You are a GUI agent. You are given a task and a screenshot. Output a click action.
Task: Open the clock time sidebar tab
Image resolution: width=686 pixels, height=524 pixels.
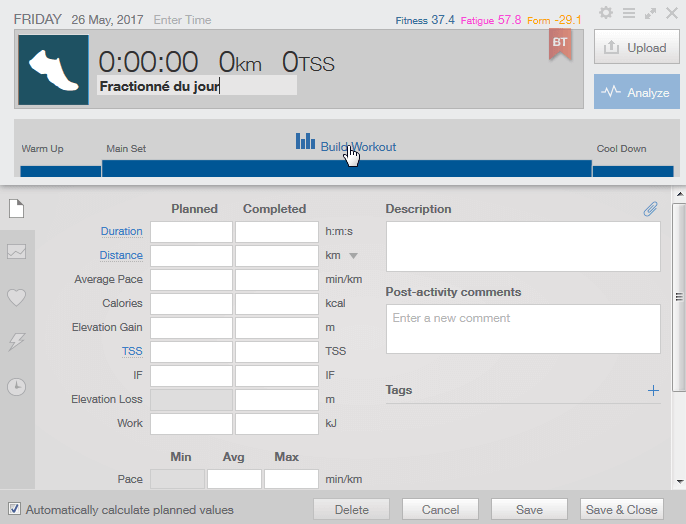coord(16,387)
